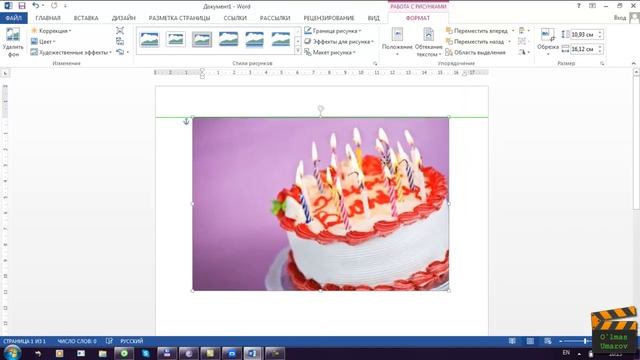Click the width spinner arrows

coord(600,49)
